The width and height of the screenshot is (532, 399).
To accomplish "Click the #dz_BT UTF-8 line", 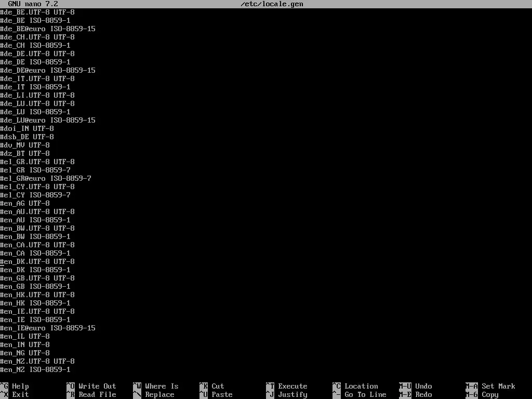I will [x=25, y=153].
